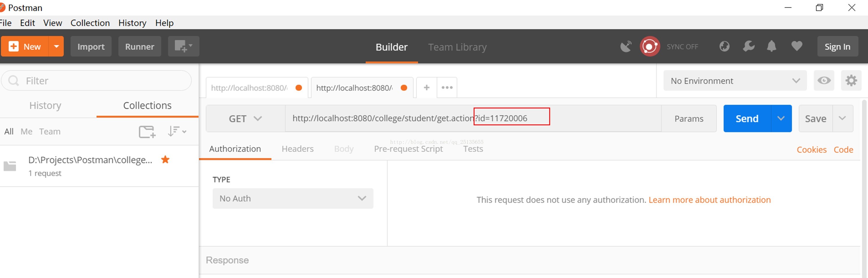Click the environment quick look eye icon
868x278 pixels.
click(824, 81)
